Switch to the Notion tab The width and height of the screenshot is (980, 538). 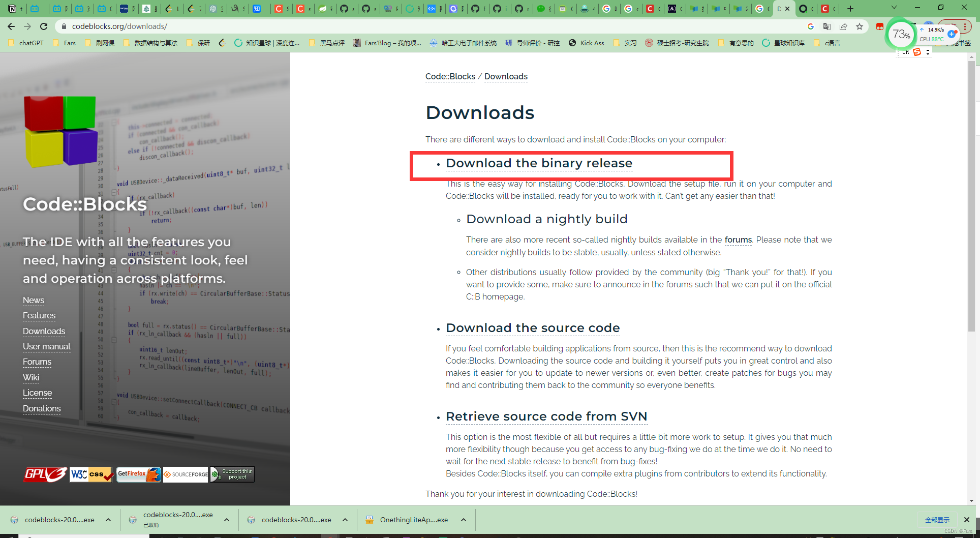[x=12, y=9]
